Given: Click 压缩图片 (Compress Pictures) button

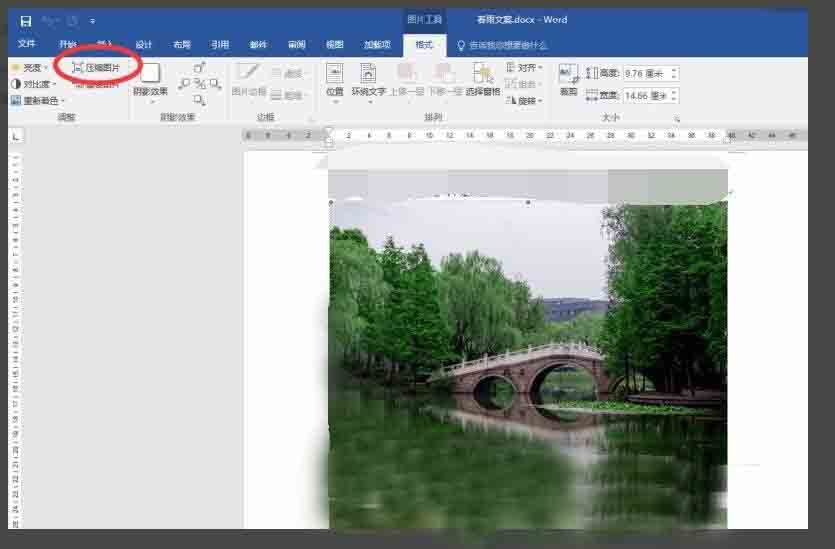Looking at the screenshot, I should click(x=96, y=68).
